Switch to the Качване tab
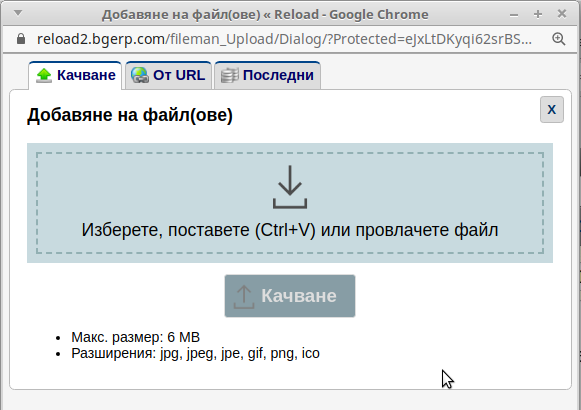 point(75,76)
